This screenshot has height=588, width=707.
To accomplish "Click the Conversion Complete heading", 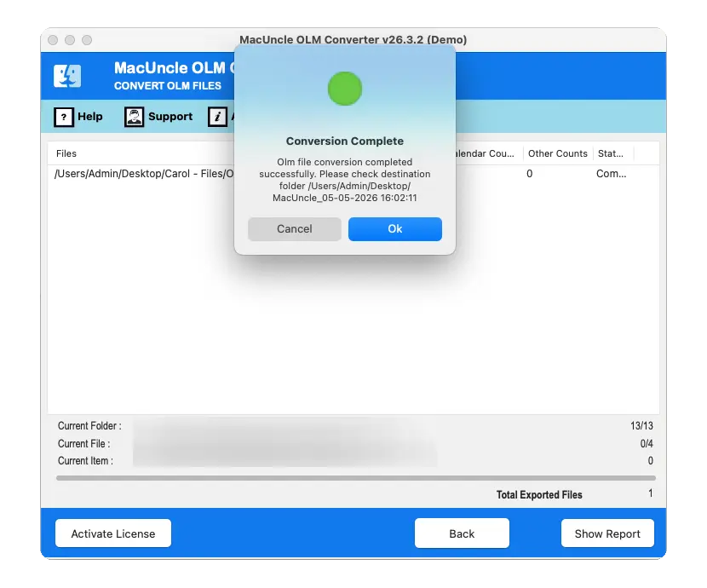I will pyautogui.click(x=345, y=141).
